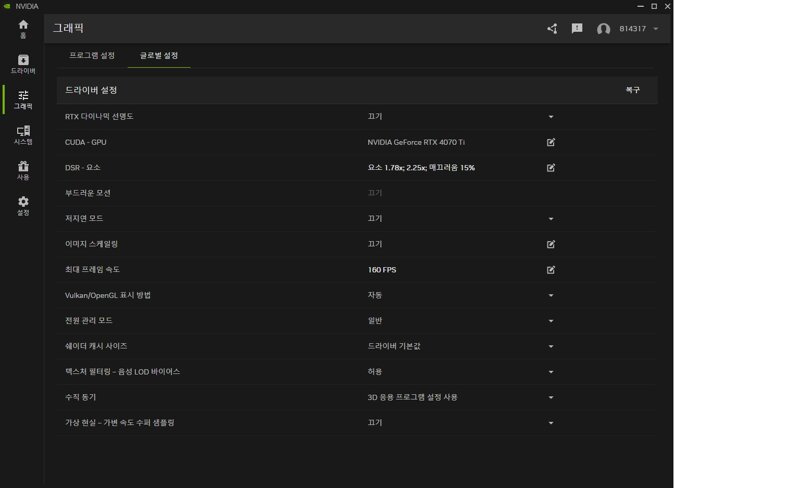The height and width of the screenshot is (488, 800).
Task: Click the NVIDIA logo in title bar
Action: tap(7, 6)
